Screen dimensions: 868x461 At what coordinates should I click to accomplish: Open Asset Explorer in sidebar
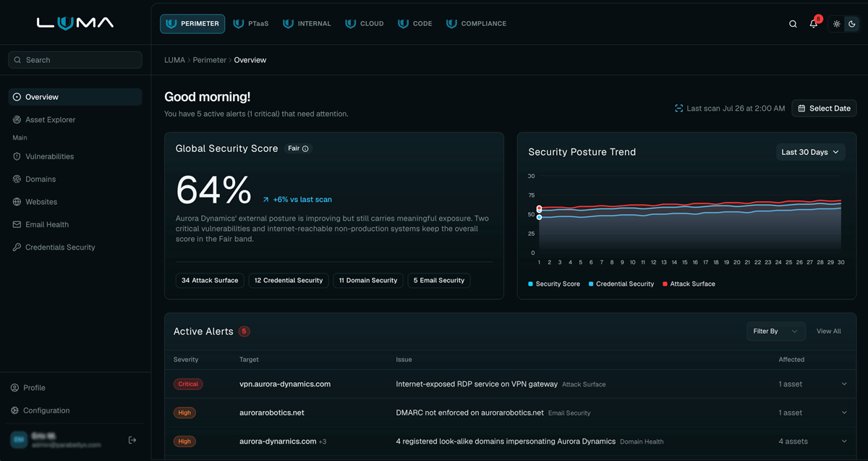[75, 119]
